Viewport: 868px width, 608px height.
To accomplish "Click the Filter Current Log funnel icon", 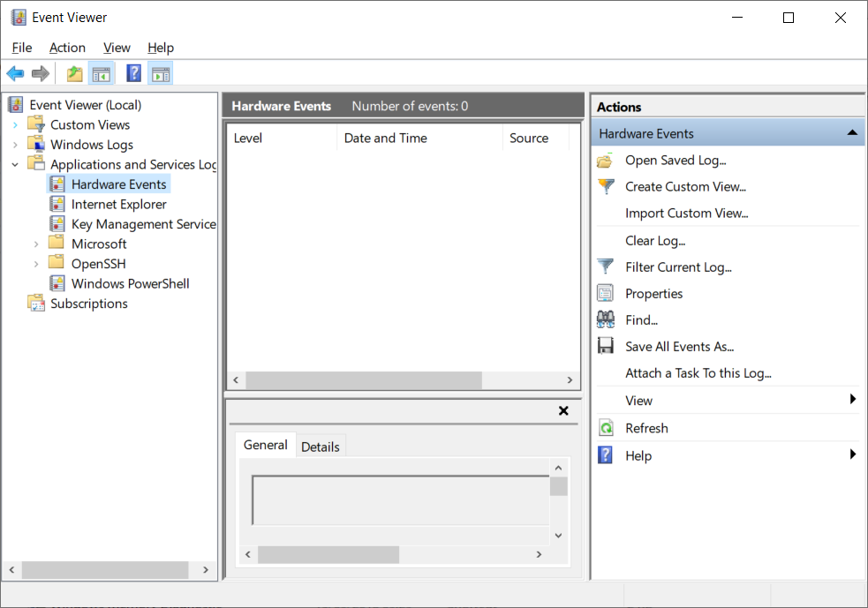I will pyautogui.click(x=606, y=266).
